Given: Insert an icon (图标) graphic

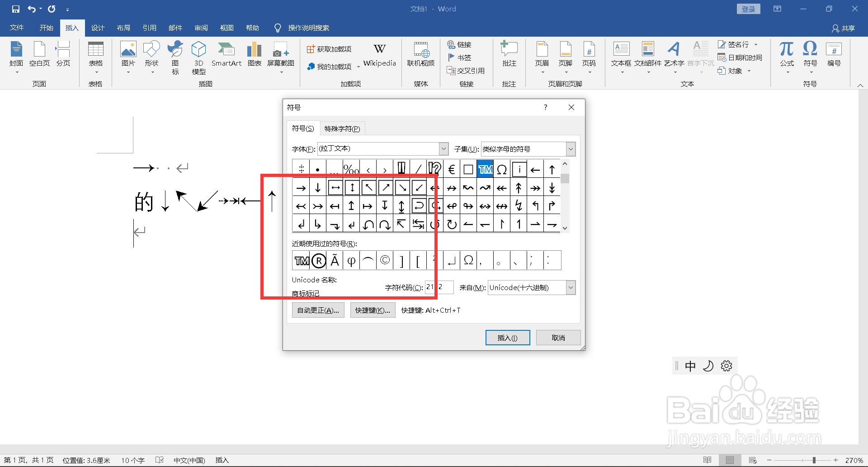Looking at the screenshot, I should tap(175, 58).
